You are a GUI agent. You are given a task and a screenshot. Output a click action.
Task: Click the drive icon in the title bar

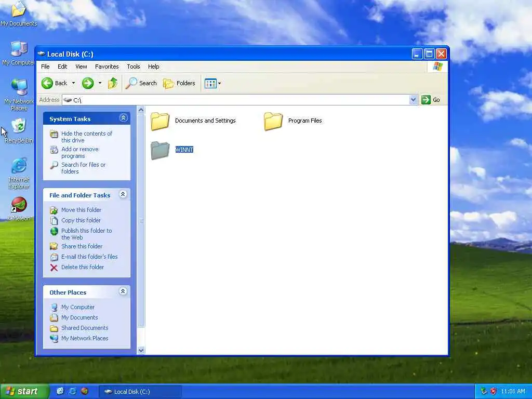click(x=42, y=54)
